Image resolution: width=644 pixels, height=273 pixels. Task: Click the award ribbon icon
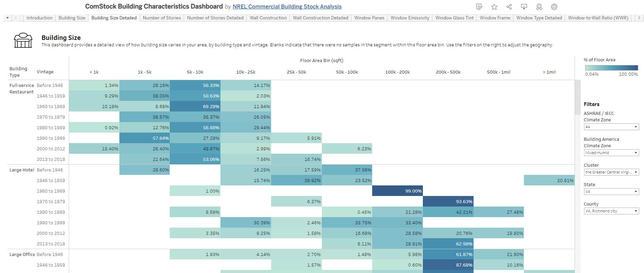[x=539, y=7]
